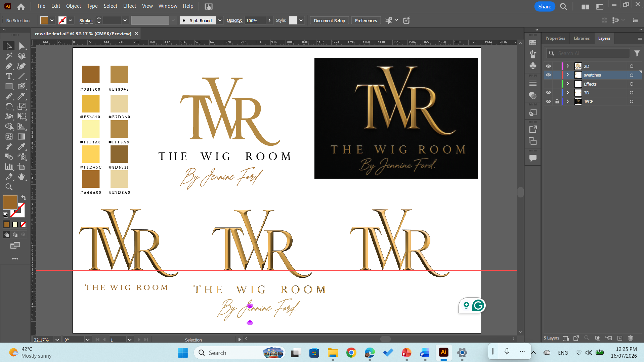Click the Illustrator home icon
This screenshot has width=644, height=362.
tap(21, 6)
